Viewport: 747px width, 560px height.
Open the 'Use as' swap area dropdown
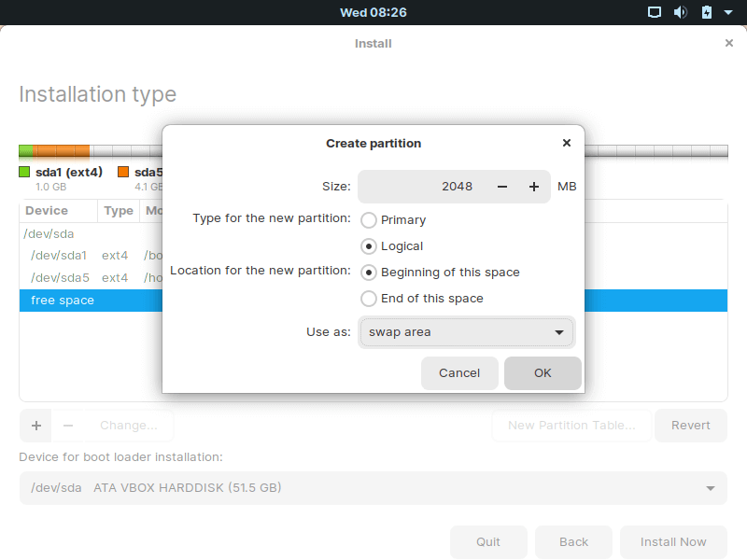466,332
